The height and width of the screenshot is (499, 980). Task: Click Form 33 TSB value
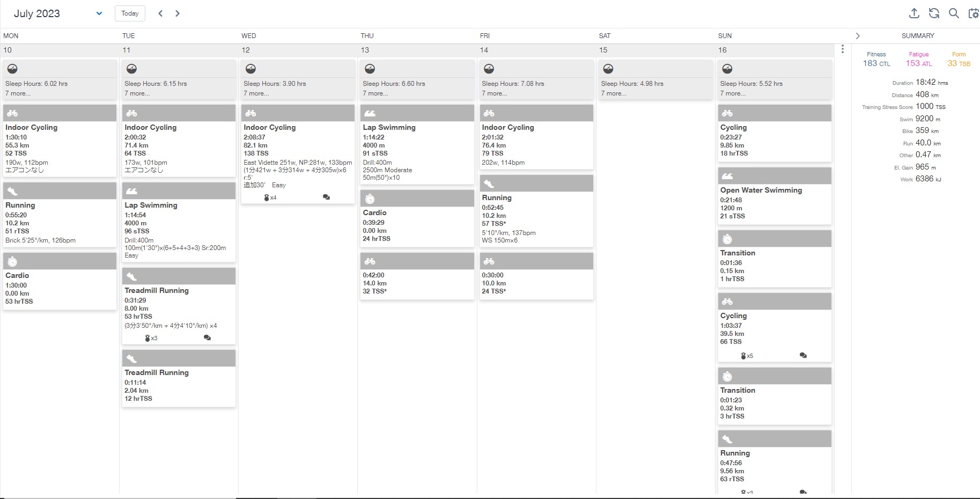coord(959,63)
